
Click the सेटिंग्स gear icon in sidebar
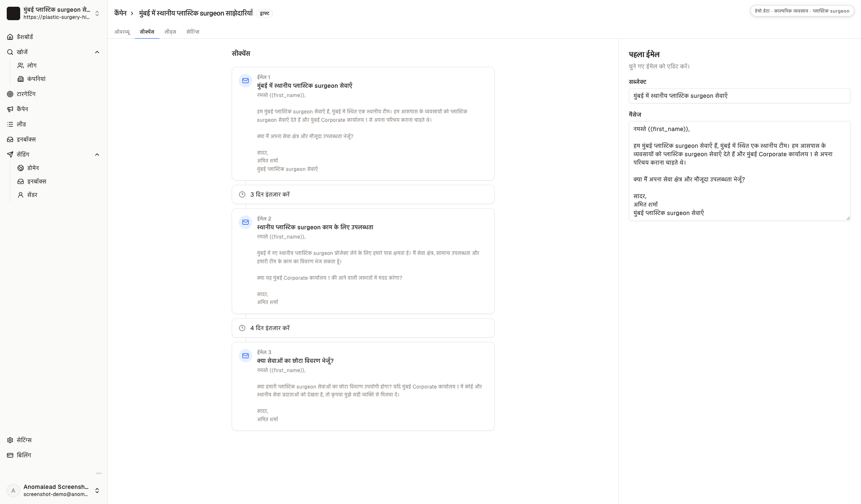coord(10,440)
